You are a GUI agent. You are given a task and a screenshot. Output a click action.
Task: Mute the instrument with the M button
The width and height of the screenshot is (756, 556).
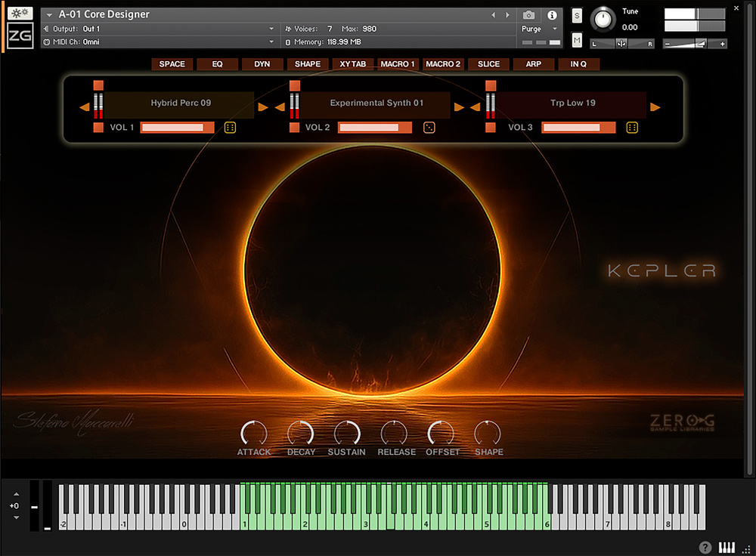pos(578,39)
